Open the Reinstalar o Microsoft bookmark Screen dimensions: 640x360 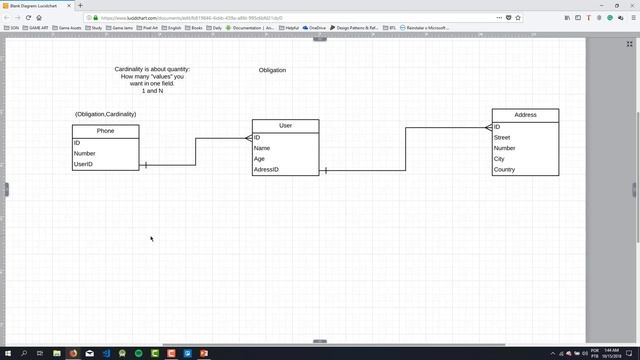coord(424,28)
